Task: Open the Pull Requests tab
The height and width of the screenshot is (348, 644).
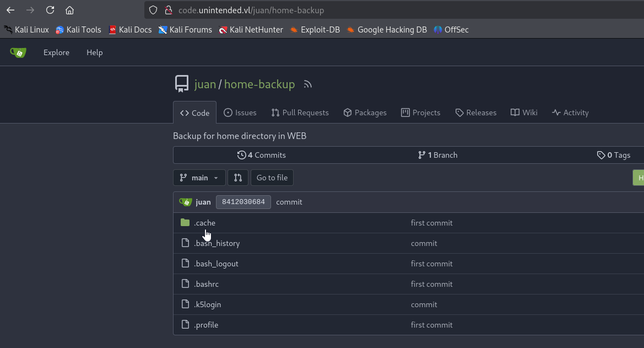Action: coord(300,113)
